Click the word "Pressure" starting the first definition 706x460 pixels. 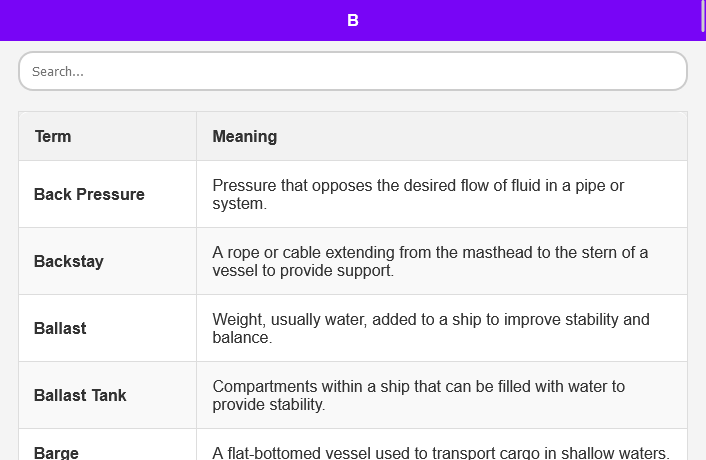pos(245,185)
